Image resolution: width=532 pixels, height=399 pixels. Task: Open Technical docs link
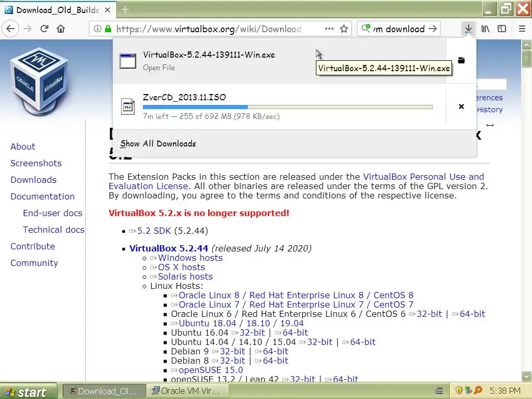(x=54, y=230)
